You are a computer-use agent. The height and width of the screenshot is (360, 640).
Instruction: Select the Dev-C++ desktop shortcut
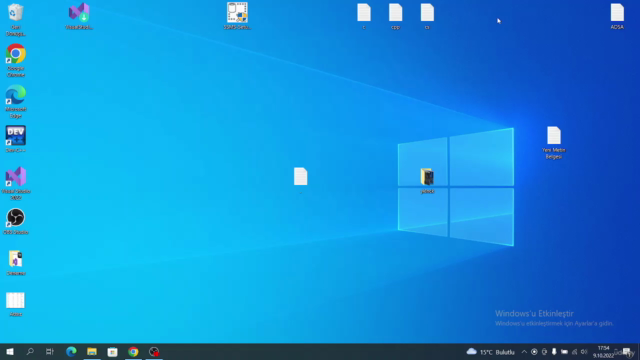(16, 139)
